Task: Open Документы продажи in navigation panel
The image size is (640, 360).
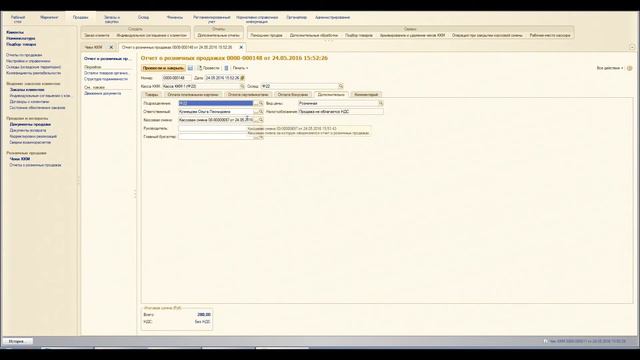Action: (30, 124)
